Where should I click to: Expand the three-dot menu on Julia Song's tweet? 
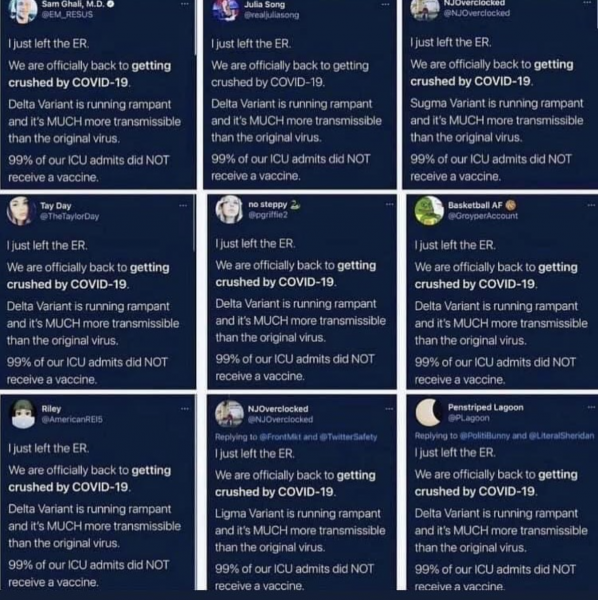coord(385,4)
